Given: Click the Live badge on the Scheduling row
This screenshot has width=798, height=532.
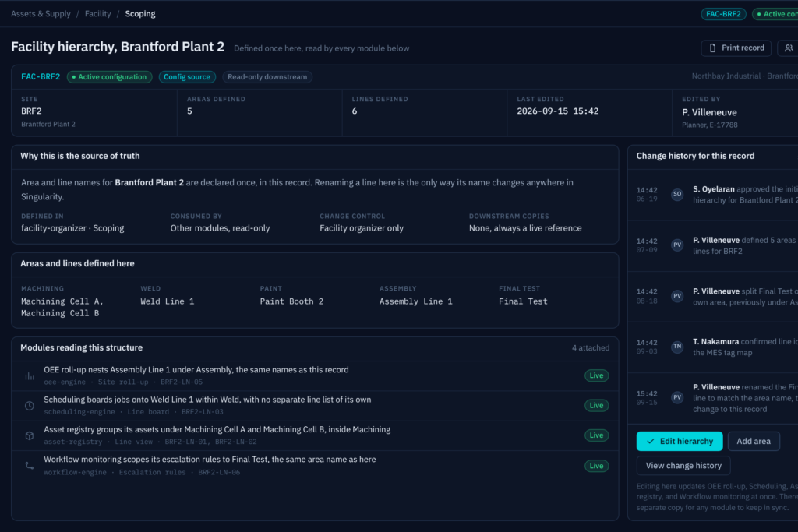Looking at the screenshot, I should click(x=596, y=405).
